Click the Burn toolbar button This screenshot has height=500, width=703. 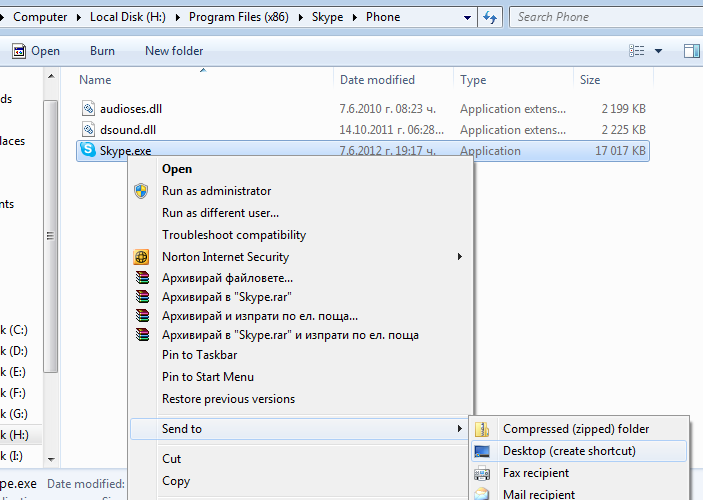click(102, 51)
